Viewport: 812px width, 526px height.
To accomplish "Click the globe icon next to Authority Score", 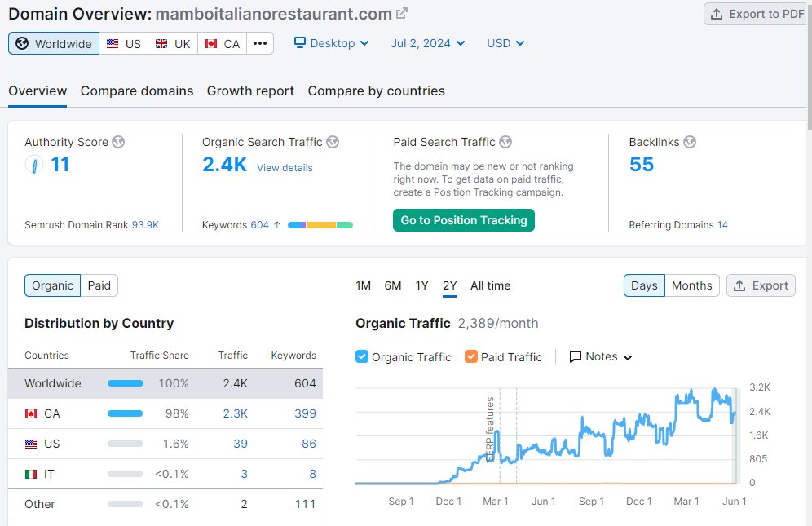I will 118,142.
